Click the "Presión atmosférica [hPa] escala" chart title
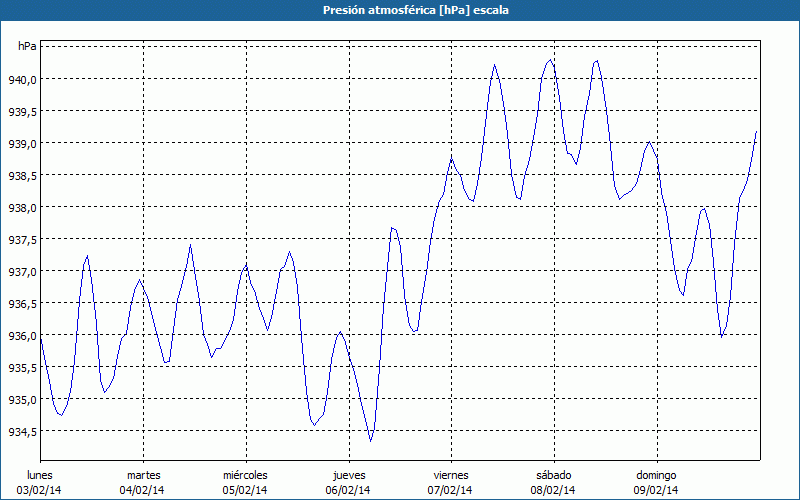The image size is (800, 500). click(400, 9)
